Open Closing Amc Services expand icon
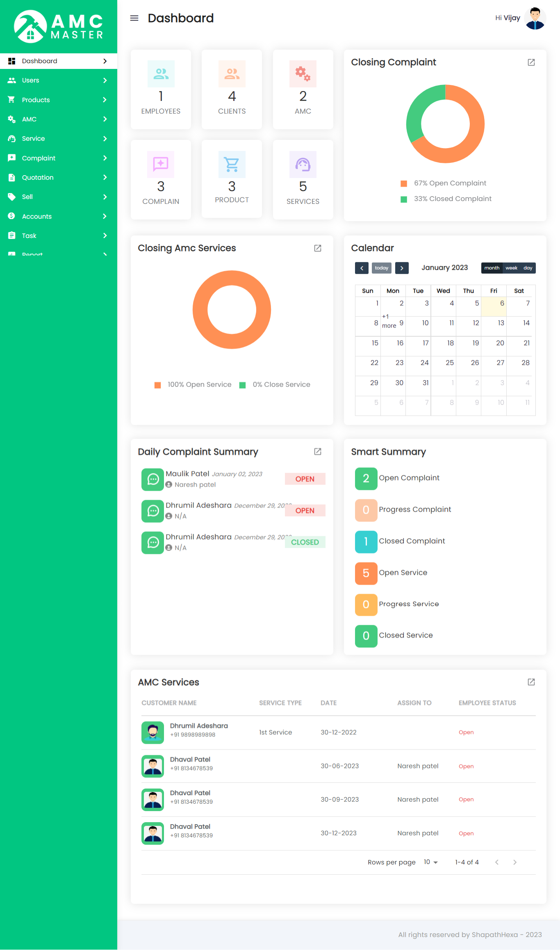The height and width of the screenshot is (951, 560). click(317, 248)
